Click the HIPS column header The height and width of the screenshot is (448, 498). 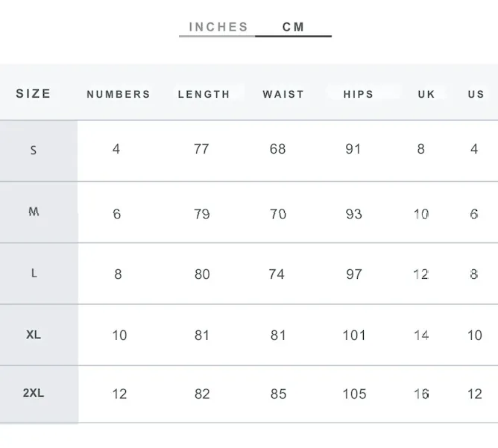pyautogui.click(x=359, y=95)
